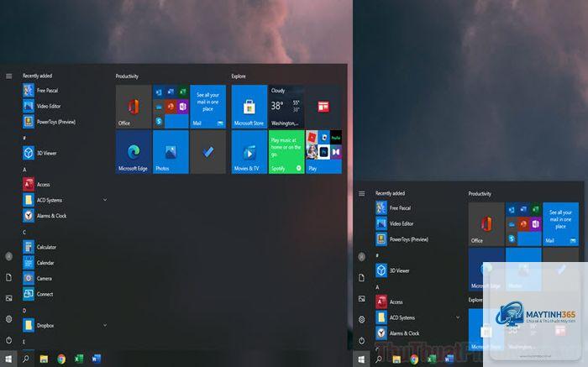Click Recently added header in left menu

click(37, 76)
